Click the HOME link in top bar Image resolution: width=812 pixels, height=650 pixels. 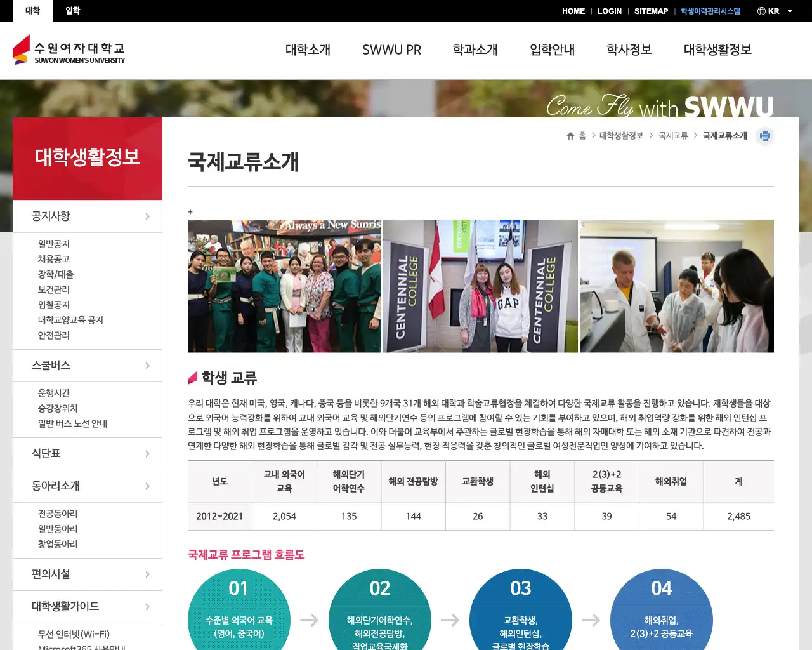(x=573, y=11)
